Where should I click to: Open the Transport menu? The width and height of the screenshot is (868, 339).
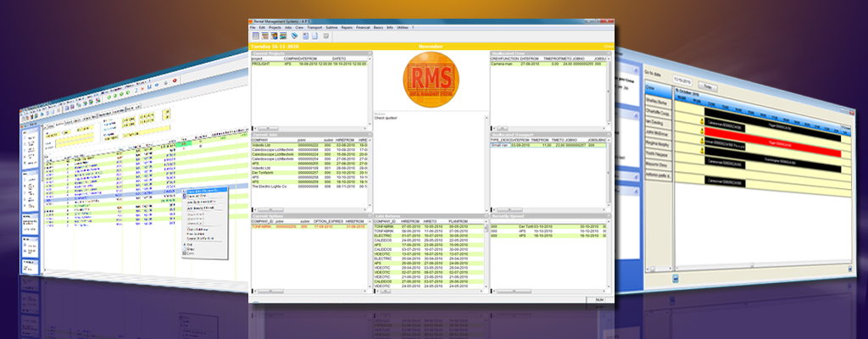pyautogui.click(x=314, y=27)
